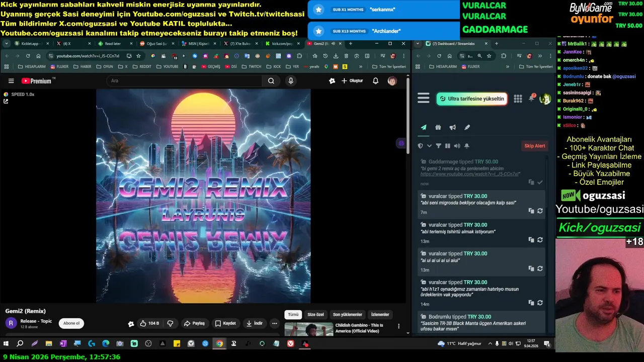Activate voice search microphone on YouTube

tap(291, 81)
